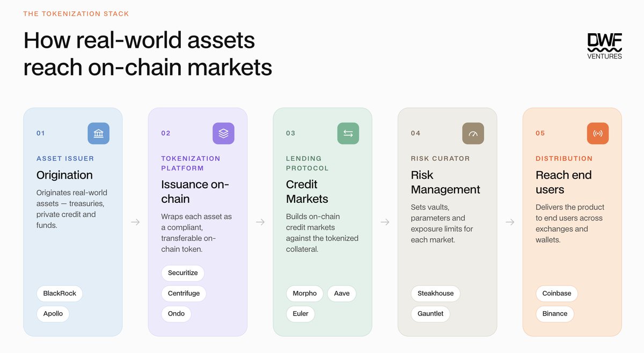Image resolution: width=644 pixels, height=353 pixels.
Task: Select the Euler chip
Action: tap(301, 314)
